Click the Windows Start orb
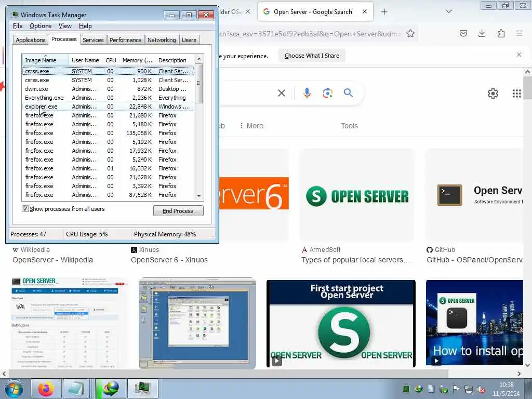This screenshot has height=399, width=532. tap(14, 389)
